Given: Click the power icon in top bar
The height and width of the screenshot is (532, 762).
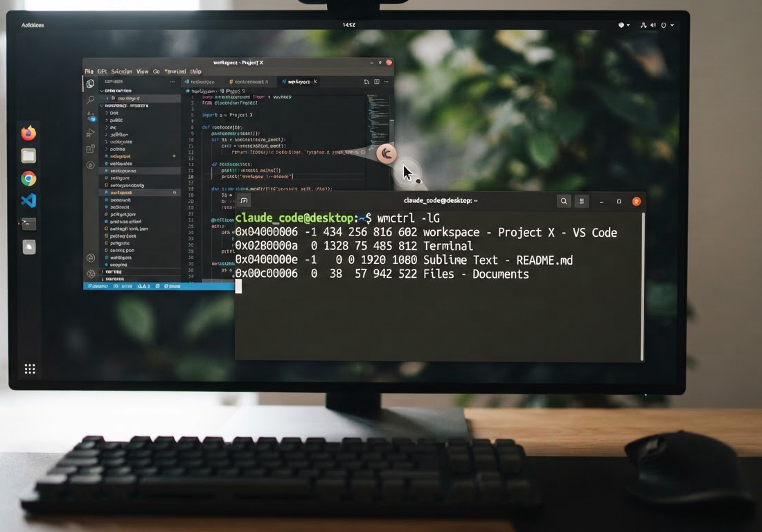Looking at the screenshot, I should 664,25.
